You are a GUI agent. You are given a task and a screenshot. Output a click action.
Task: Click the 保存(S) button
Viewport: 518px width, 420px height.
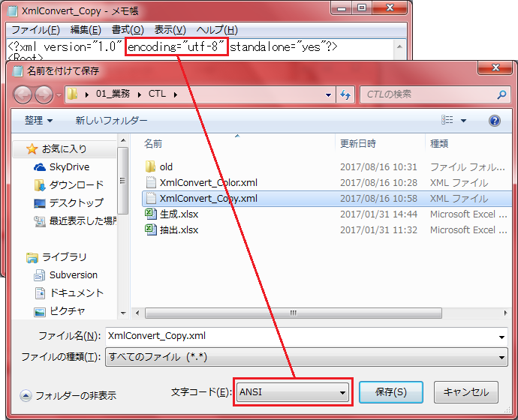[391, 392]
